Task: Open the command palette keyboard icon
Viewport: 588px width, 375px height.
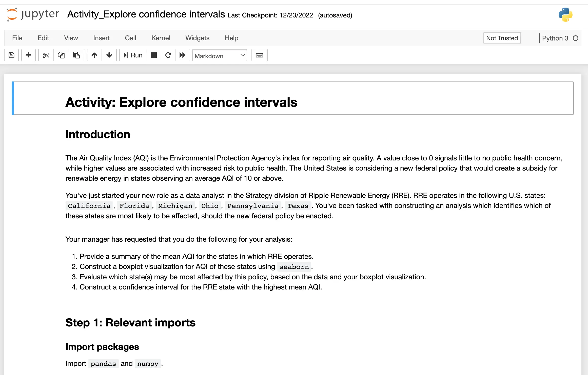Action: click(x=259, y=55)
